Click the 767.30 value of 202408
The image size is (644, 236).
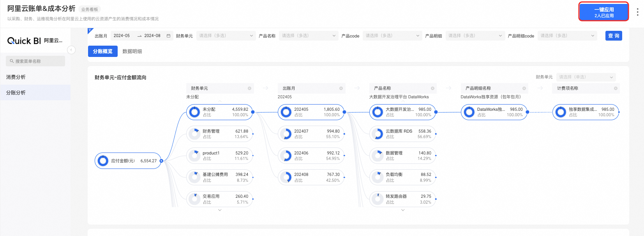coord(333,175)
